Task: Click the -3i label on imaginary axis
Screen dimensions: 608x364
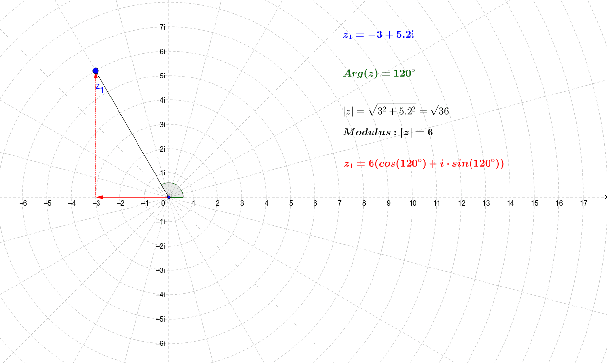Action: pyautogui.click(x=161, y=270)
